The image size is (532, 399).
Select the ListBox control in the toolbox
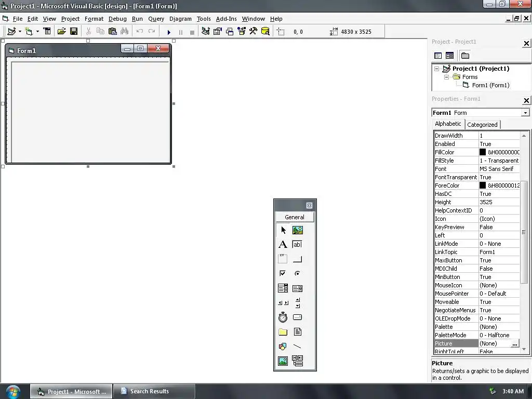(298, 288)
